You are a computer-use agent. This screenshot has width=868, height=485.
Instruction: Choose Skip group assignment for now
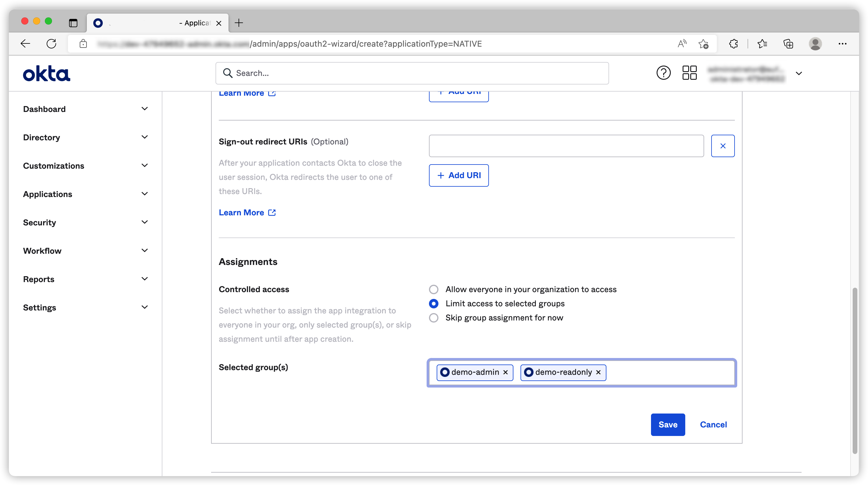click(x=434, y=318)
